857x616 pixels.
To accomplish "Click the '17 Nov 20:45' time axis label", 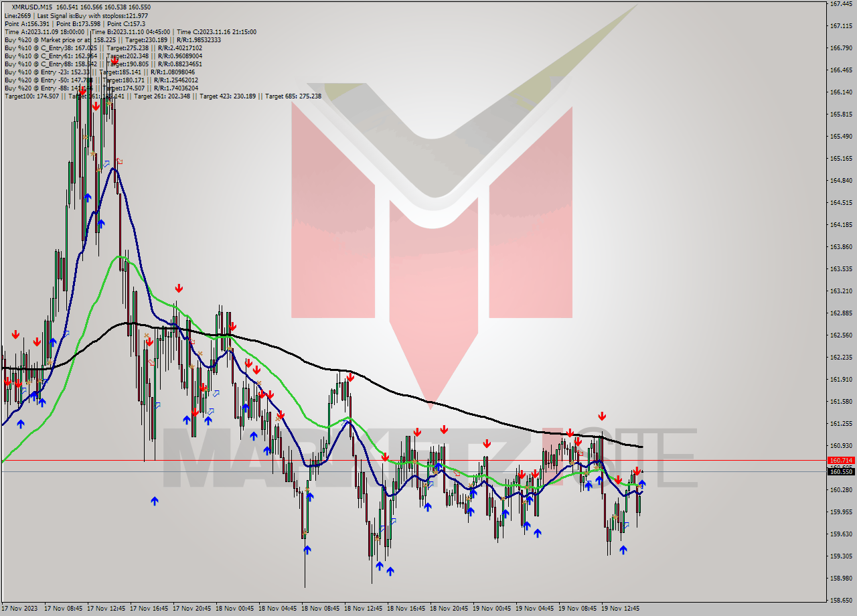I will (x=192, y=609).
